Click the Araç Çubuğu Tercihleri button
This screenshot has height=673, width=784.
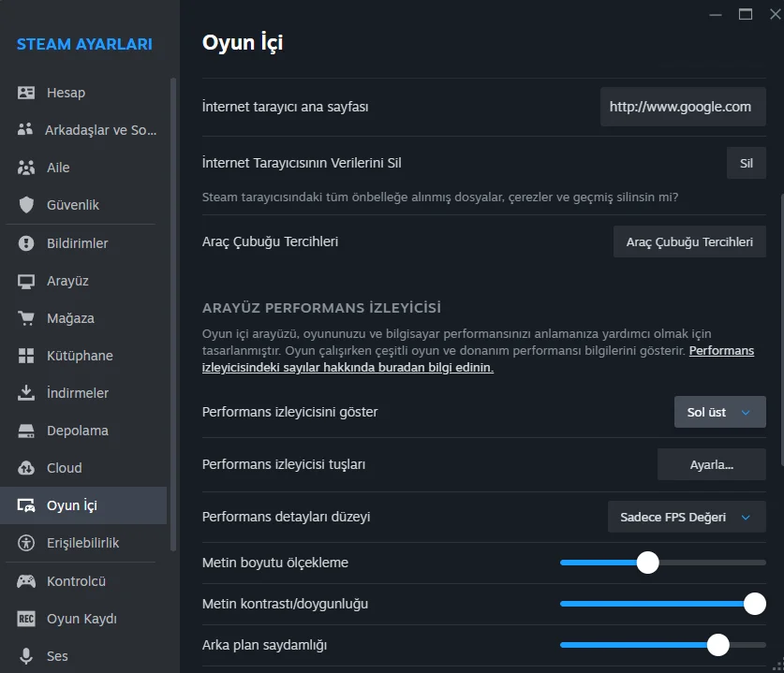click(x=688, y=241)
